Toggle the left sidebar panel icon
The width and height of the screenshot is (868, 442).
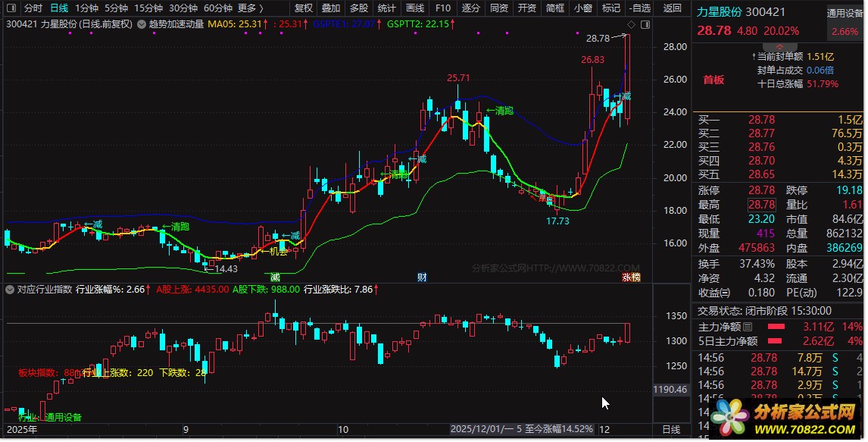click(11, 8)
